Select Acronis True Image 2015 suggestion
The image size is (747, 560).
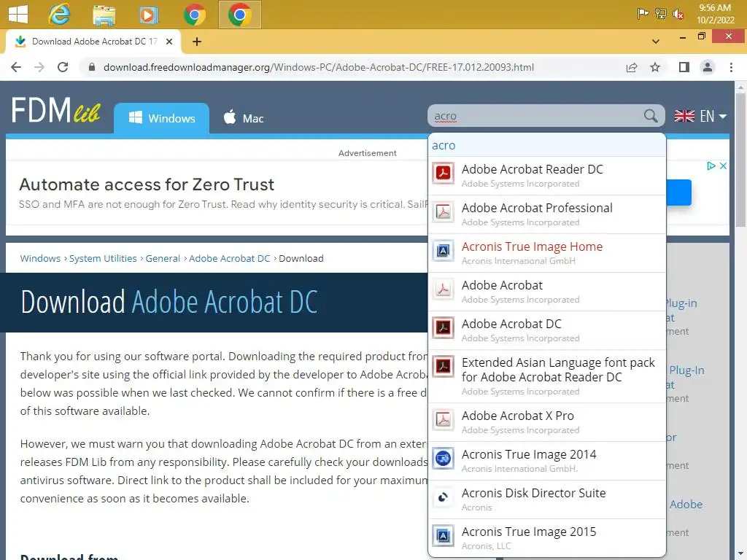[547, 537]
